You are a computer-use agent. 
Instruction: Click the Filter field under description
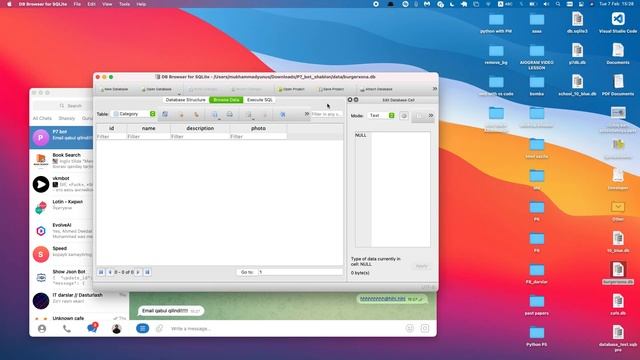tap(200, 136)
